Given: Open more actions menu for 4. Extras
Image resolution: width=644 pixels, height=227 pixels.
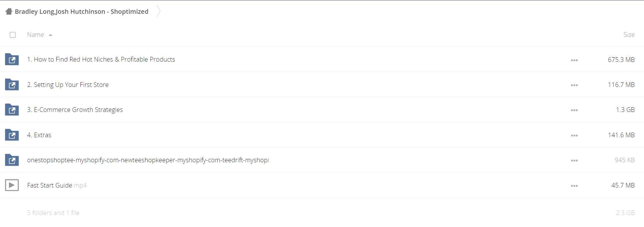Looking at the screenshot, I should coord(574,135).
